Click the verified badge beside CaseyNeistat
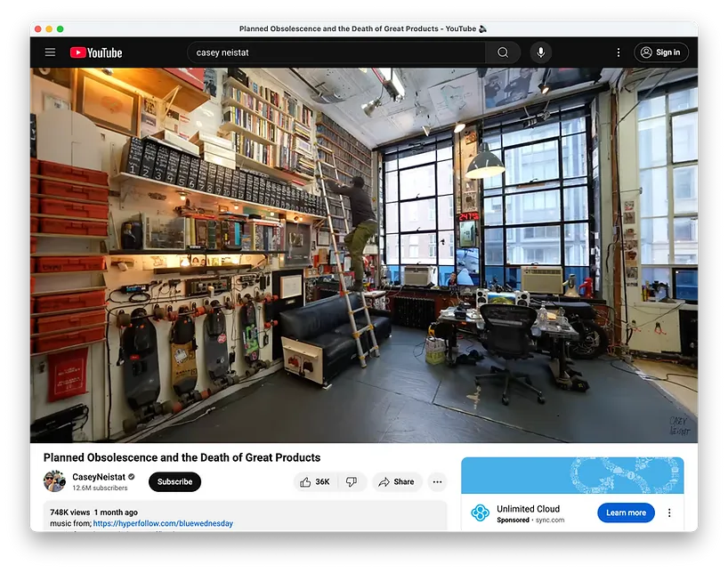Image resolution: width=728 pixels, height=573 pixels. tap(132, 477)
